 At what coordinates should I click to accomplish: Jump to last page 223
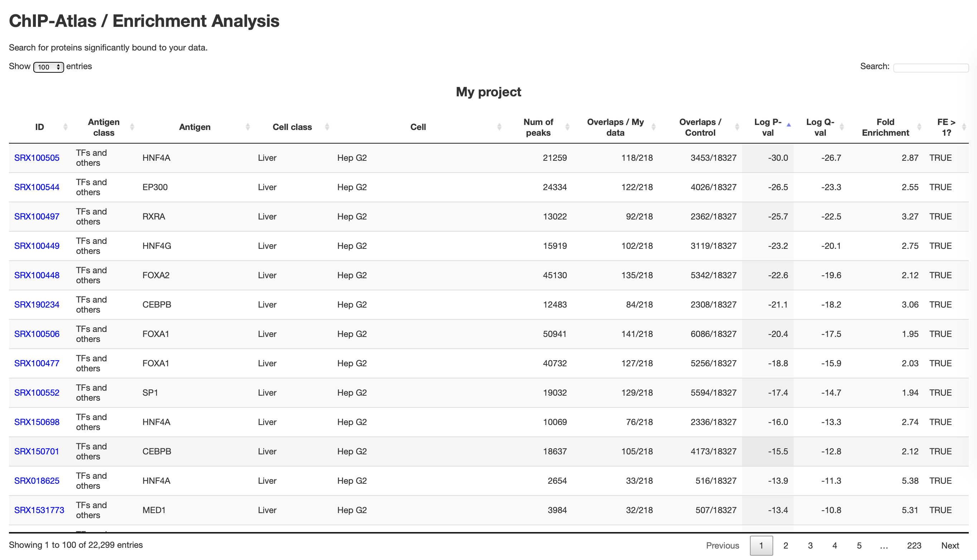[914, 545]
